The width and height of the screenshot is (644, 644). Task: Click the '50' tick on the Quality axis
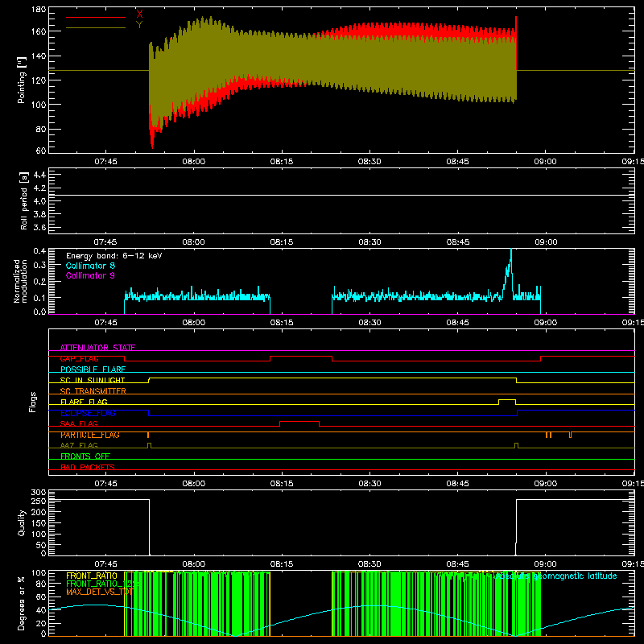click(x=41, y=545)
